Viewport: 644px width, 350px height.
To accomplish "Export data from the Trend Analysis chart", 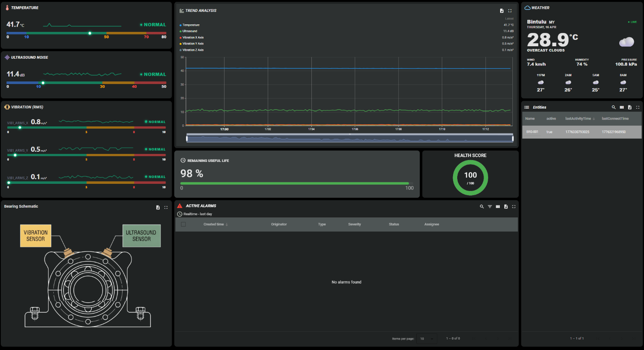I will (502, 11).
